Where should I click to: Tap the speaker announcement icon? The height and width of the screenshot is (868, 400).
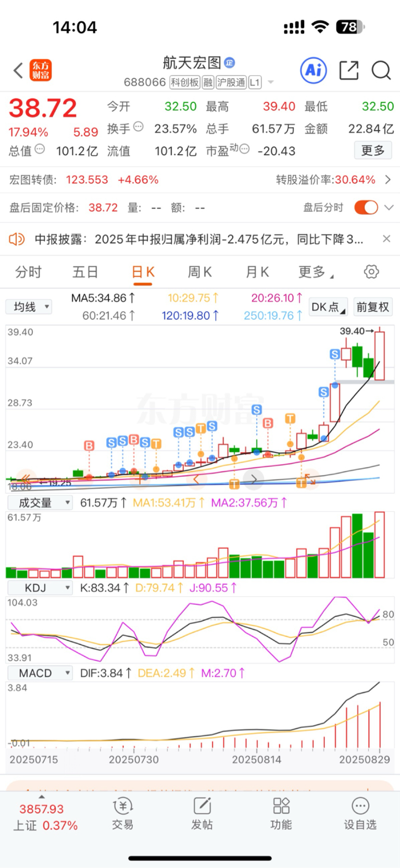point(17,239)
